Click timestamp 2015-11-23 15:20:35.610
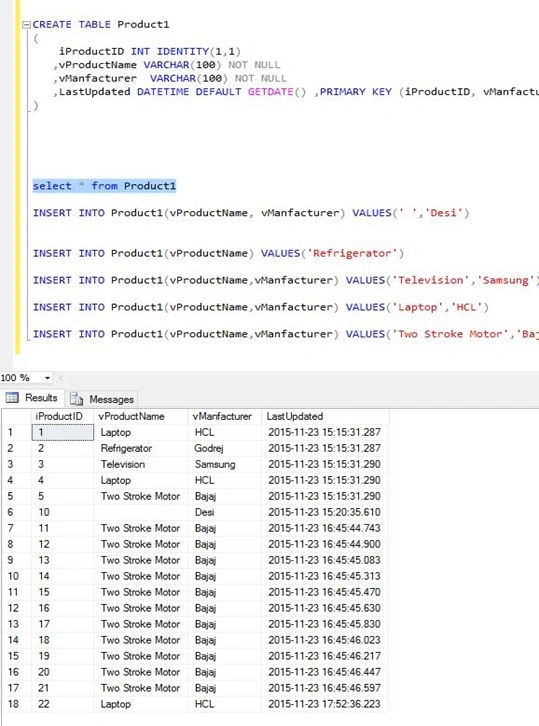This screenshot has width=539, height=726. tap(324, 512)
